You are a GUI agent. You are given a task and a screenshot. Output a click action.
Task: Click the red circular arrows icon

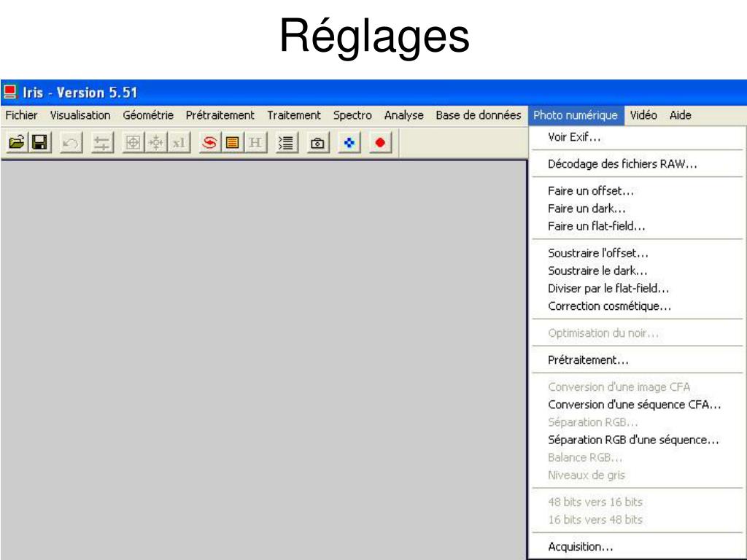point(209,142)
